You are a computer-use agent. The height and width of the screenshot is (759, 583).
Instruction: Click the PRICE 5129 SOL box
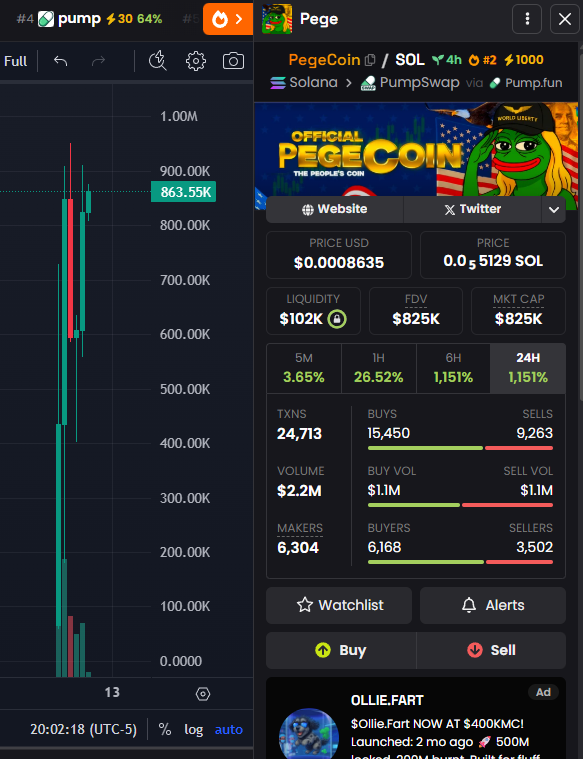coord(492,255)
